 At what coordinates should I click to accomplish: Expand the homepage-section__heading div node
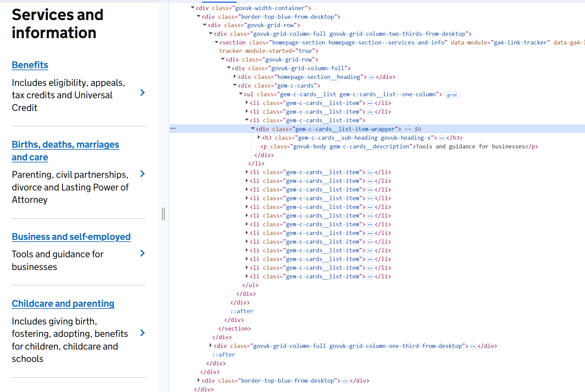pos(235,77)
